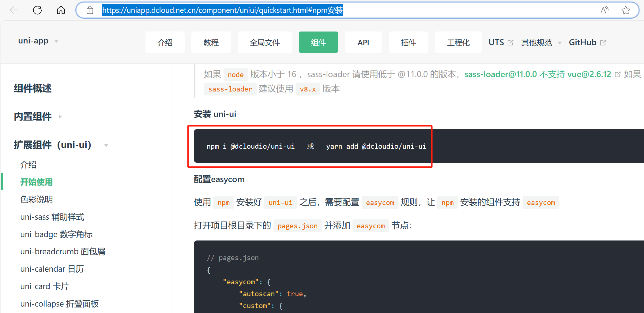This screenshot has height=313, width=644.
Task: Expand the 其他规范 dropdown arrow
Action: (560, 43)
